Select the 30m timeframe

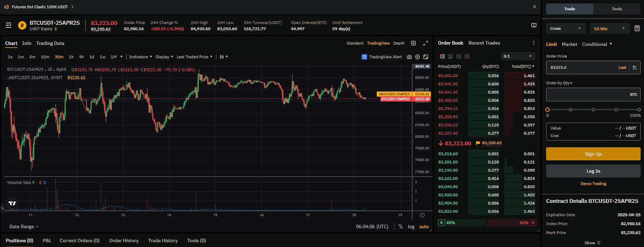(59, 57)
